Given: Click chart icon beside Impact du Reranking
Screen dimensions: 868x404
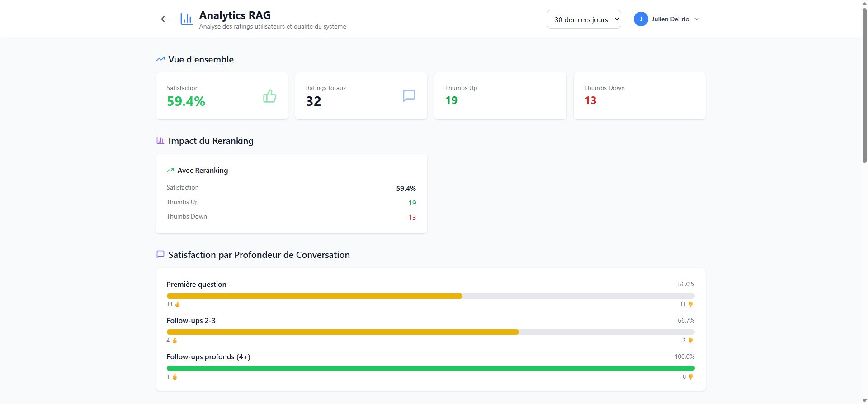Looking at the screenshot, I should [x=160, y=140].
